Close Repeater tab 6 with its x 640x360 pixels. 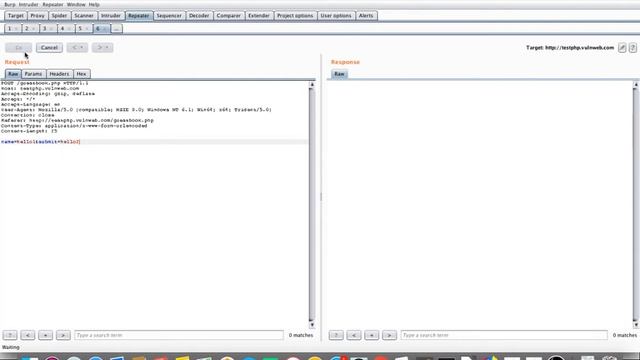coord(105,29)
